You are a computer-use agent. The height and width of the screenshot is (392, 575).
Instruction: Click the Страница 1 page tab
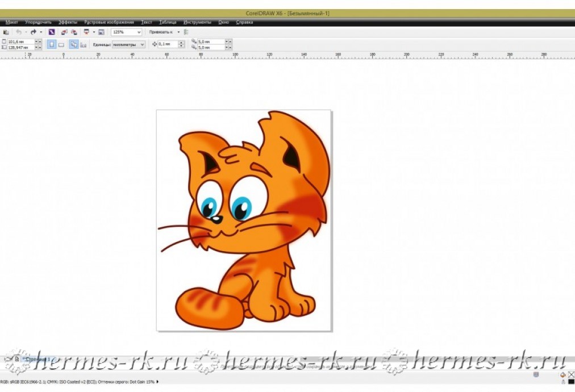click(39, 359)
